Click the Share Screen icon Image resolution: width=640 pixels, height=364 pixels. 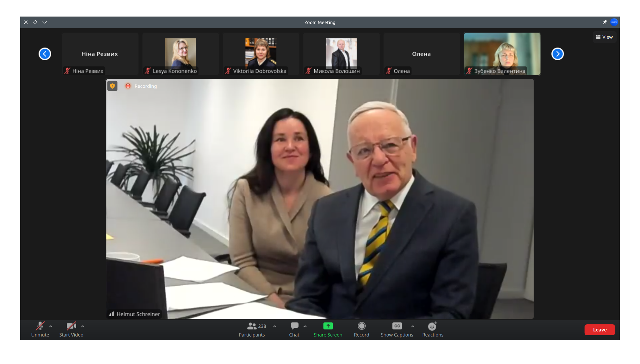328,326
